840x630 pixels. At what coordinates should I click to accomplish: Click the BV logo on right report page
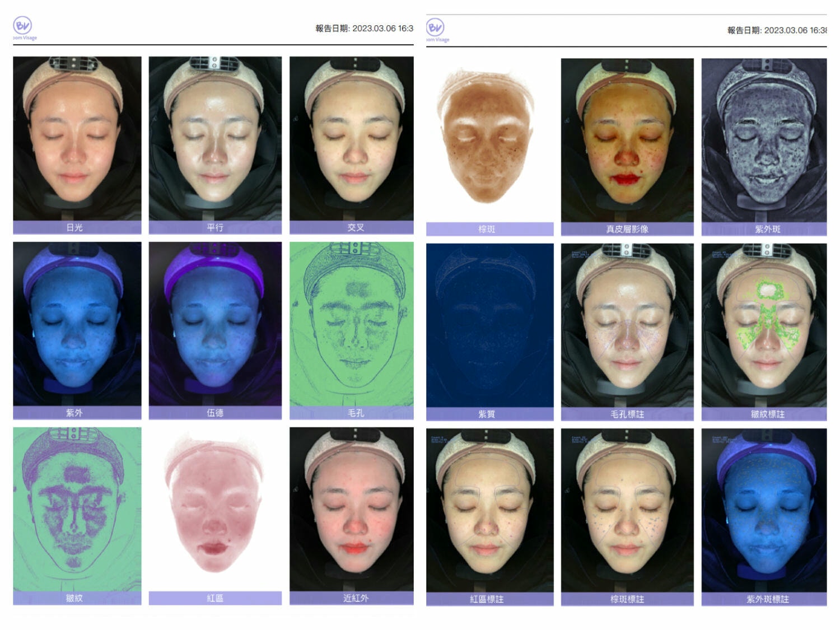coord(437,30)
